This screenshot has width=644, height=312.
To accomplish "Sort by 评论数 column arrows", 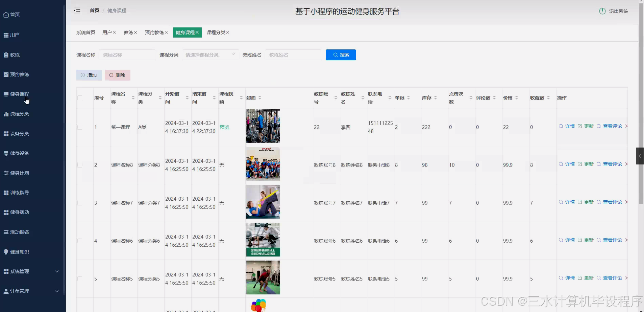I will (494, 98).
